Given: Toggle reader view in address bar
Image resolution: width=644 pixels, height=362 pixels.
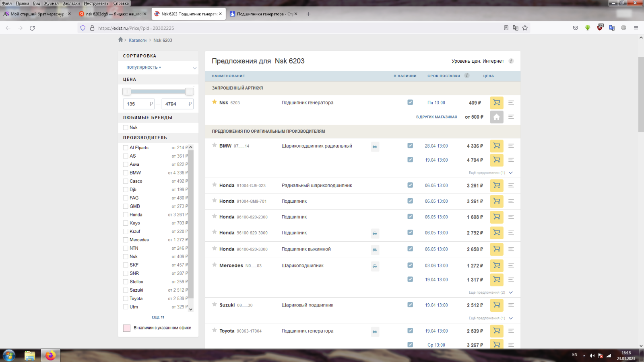Looking at the screenshot, I should tap(506, 28).
